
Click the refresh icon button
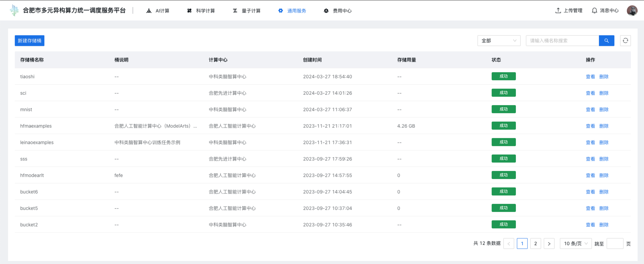tap(625, 41)
